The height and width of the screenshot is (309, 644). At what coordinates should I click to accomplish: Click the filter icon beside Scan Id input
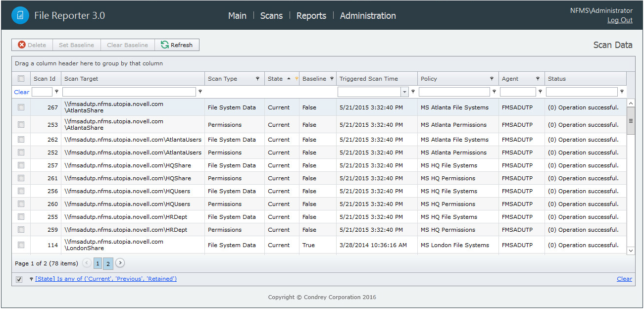[56, 92]
